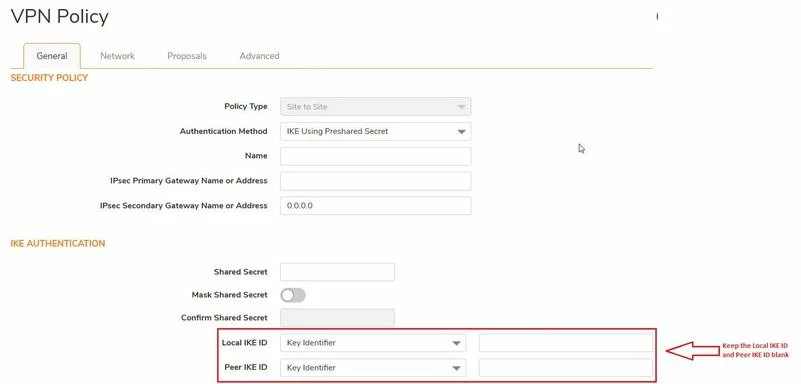801x384 pixels.
Task: Open the Authentication Method dropdown
Action: coord(375,131)
